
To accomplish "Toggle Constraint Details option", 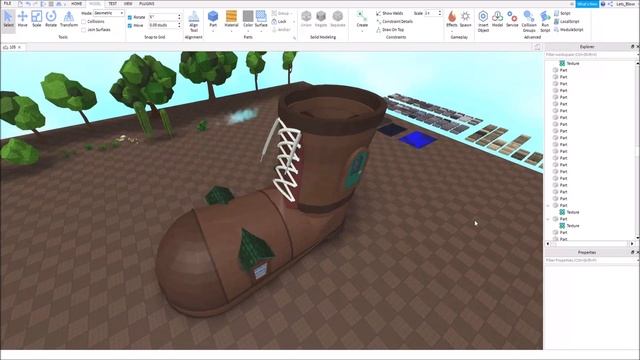I will click(x=394, y=21).
